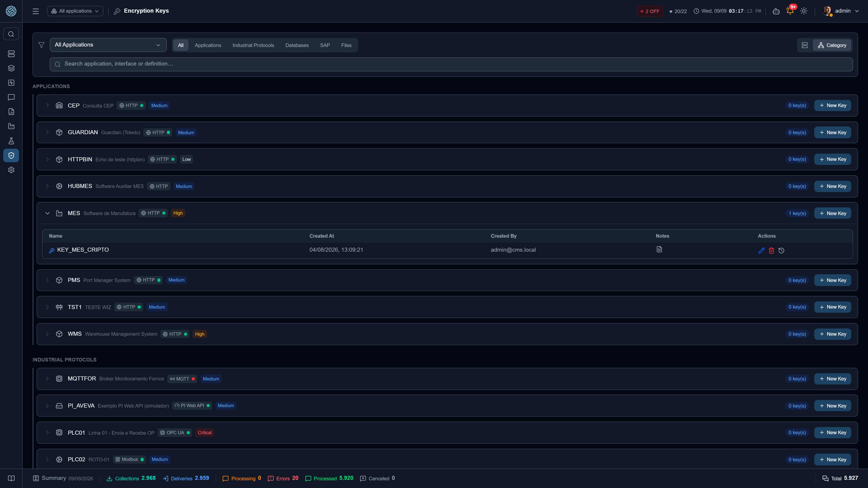Click the 2 OFF status badge
This screenshot has width=868, height=488.
[650, 11]
